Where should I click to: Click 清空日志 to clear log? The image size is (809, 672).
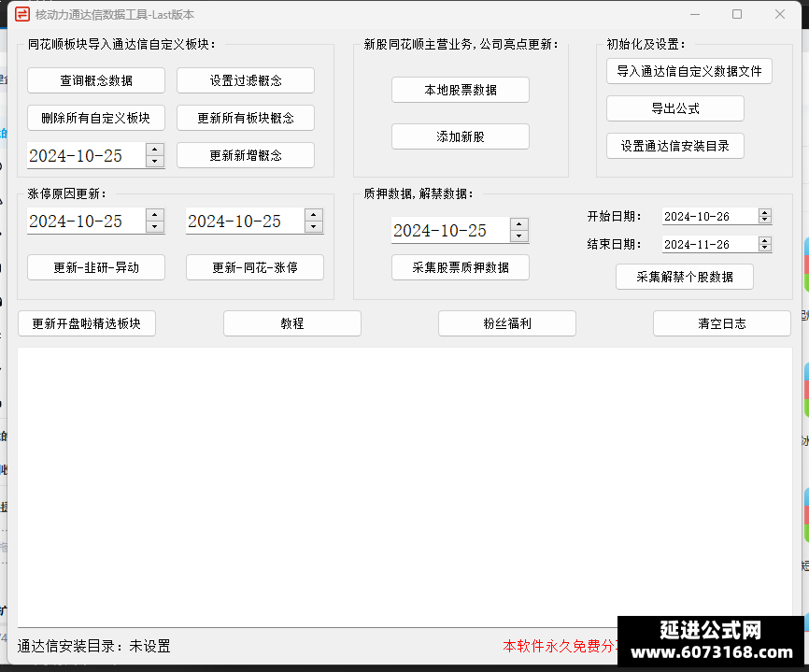coord(722,323)
